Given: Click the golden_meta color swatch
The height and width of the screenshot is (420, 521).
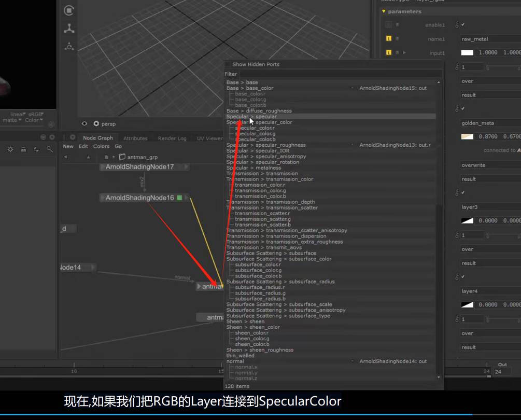Looking at the screenshot, I should pyautogui.click(x=467, y=137).
